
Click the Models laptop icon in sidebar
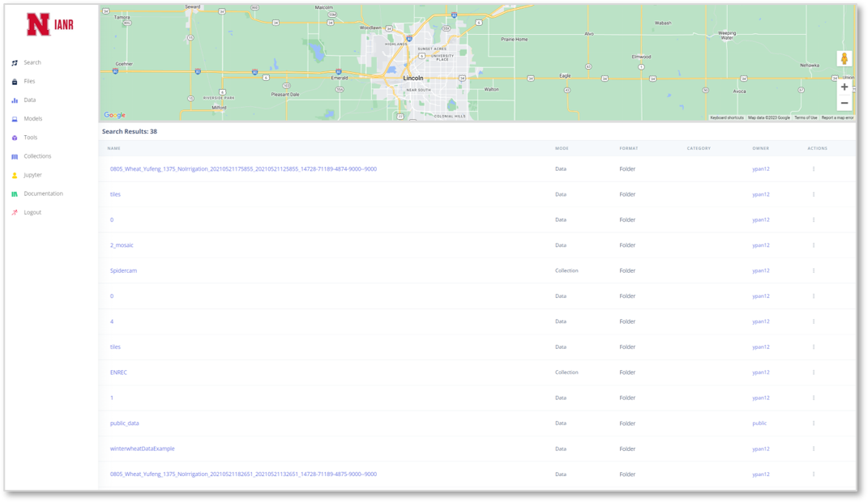pyautogui.click(x=15, y=119)
